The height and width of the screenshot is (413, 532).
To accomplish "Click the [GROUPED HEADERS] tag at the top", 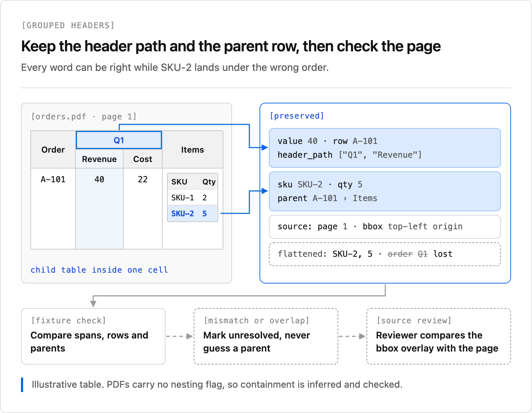I will (x=68, y=25).
